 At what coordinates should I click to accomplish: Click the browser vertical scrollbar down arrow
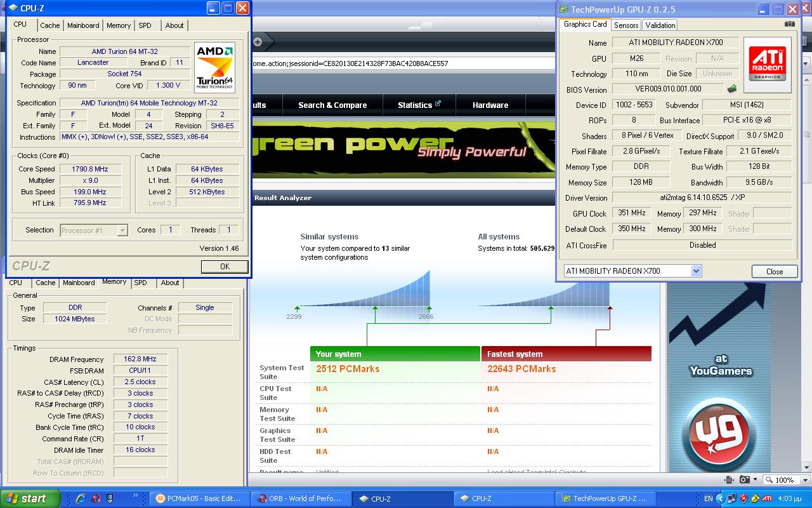[x=806, y=467]
